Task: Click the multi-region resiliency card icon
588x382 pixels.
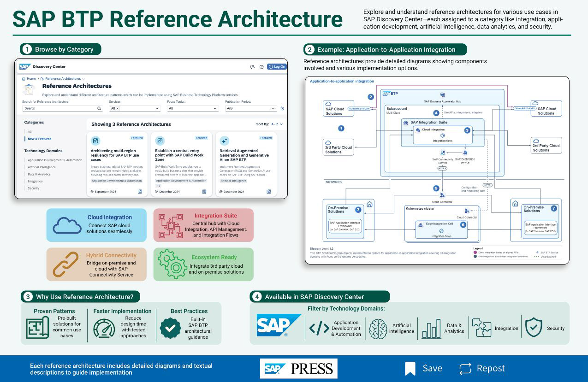Action: point(95,141)
